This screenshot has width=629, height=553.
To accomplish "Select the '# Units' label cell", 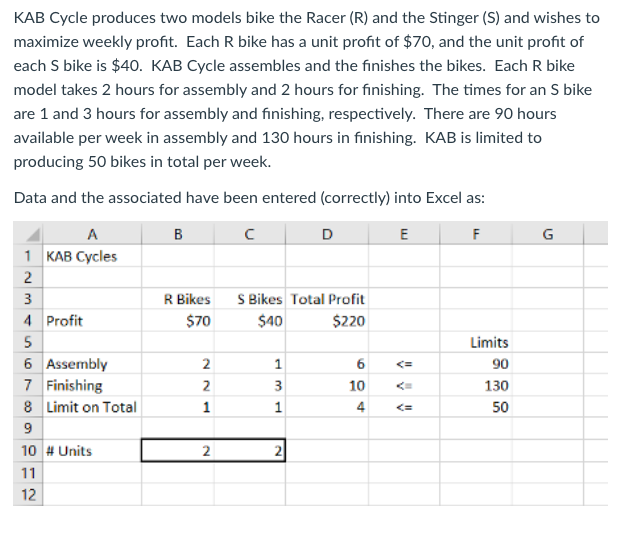I will 92,450.
